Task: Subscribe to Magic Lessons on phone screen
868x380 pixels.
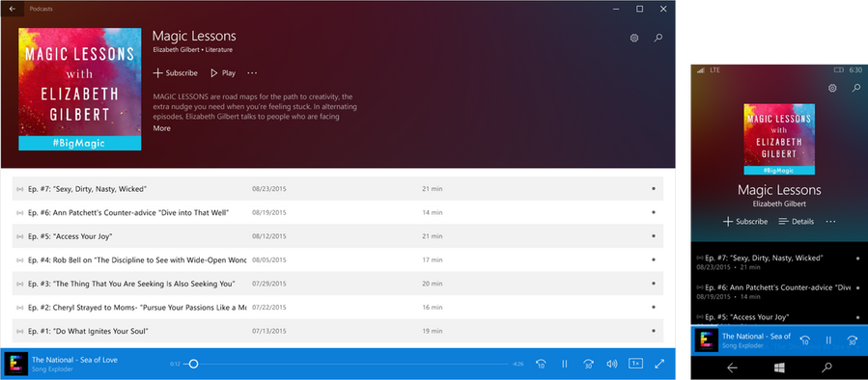Action: pos(745,222)
